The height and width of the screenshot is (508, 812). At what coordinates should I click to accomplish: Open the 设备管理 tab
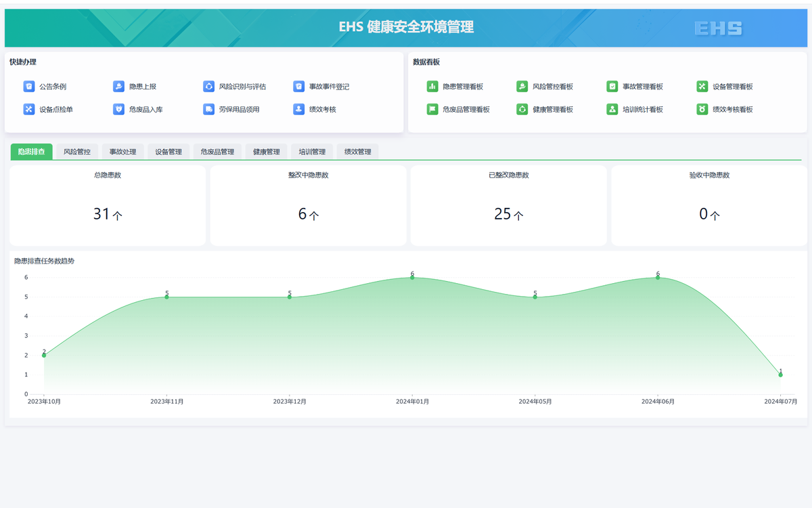[168, 152]
